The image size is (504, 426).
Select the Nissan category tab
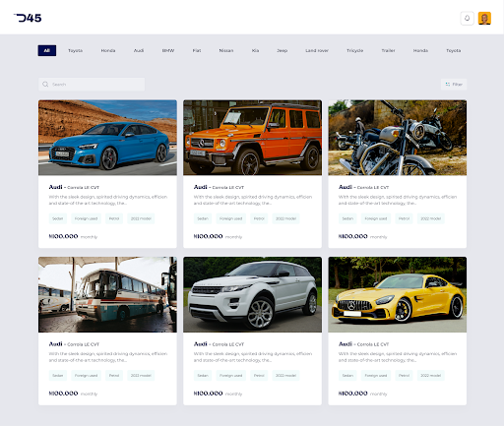[226, 50]
